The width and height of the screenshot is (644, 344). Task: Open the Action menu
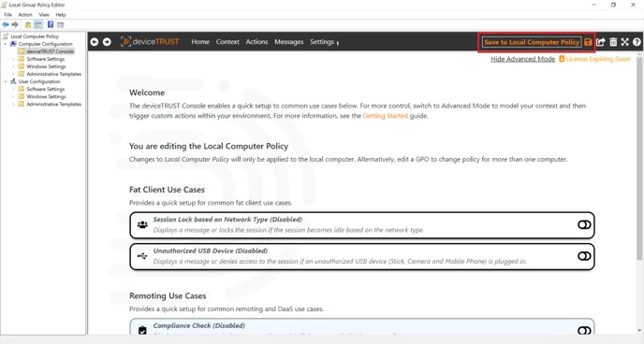[25, 14]
